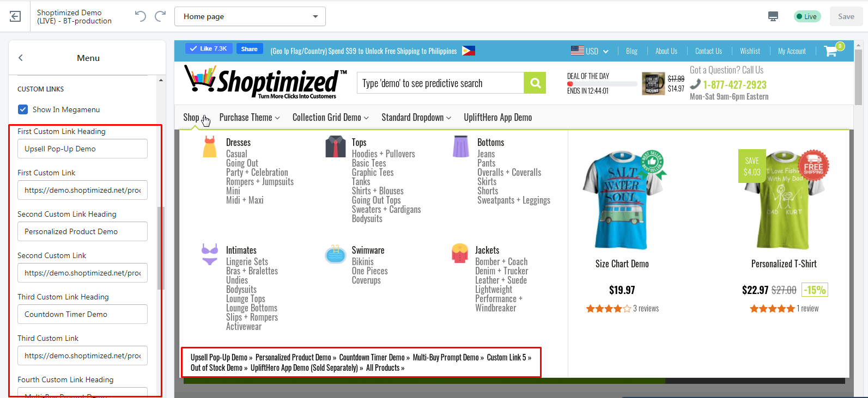The image size is (868, 398).
Task: Open the Blog link
Action: point(632,51)
